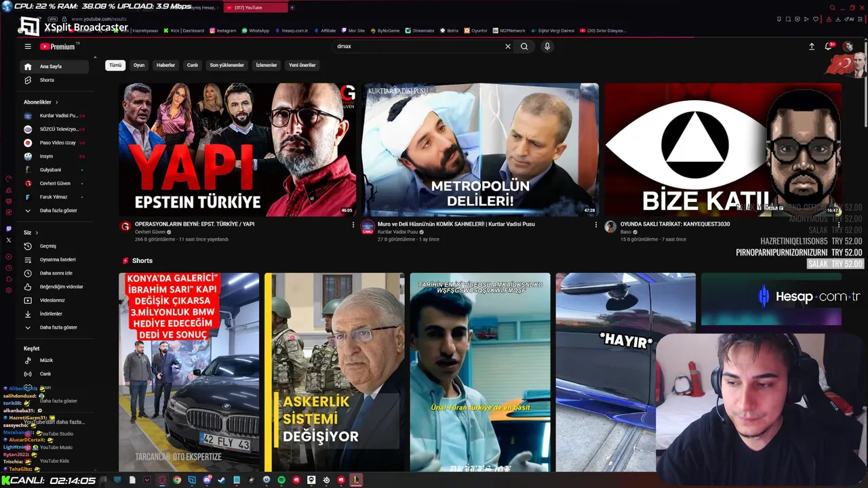The width and height of the screenshot is (868, 488).
Task: Select the Canlı filter chip
Action: [x=193, y=65]
